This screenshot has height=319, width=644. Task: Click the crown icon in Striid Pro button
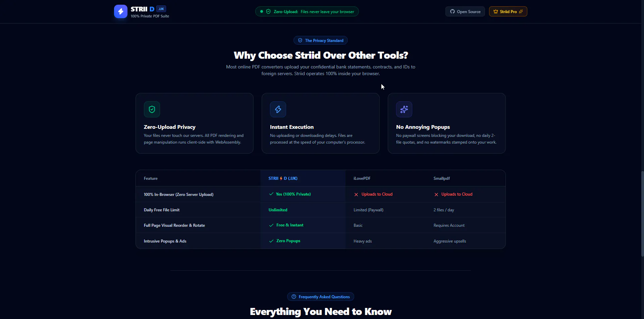495,12
